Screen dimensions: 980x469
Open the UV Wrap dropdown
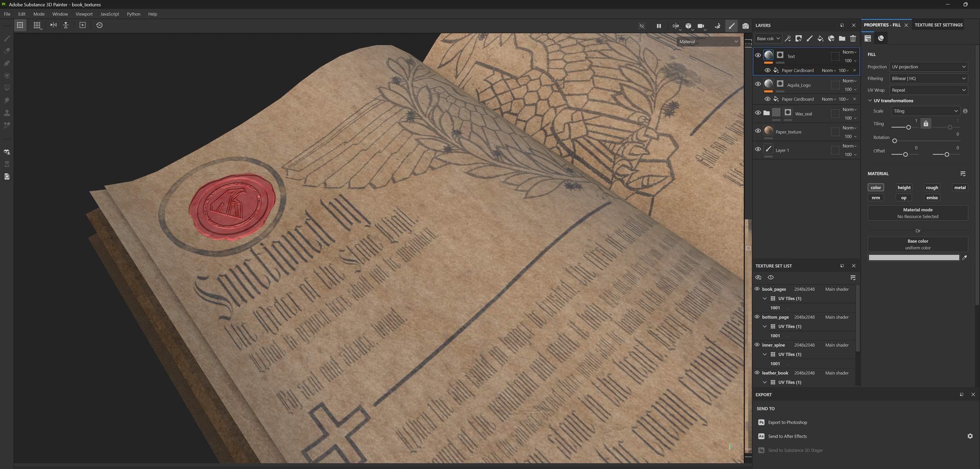(x=928, y=90)
